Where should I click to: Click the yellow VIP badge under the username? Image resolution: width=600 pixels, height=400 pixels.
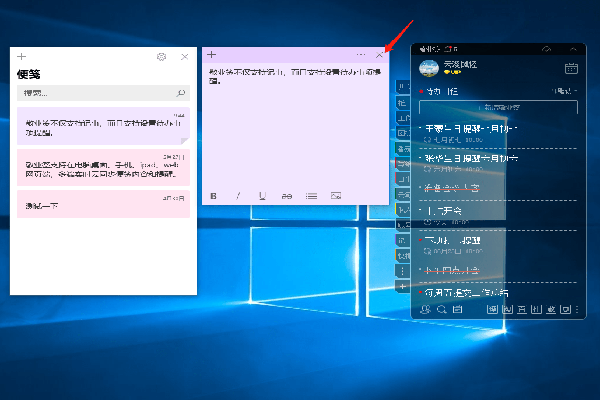452,72
